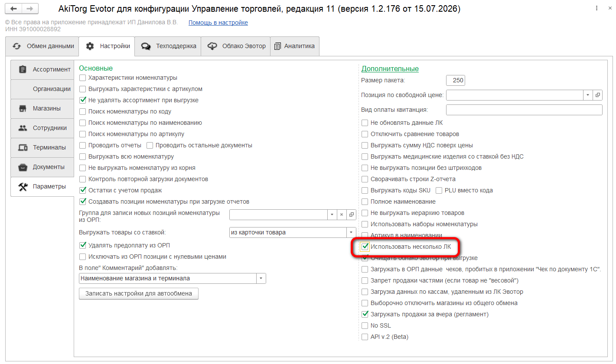Select the Параметры side tab
This screenshot has width=616, height=364.
click(x=42, y=186)
